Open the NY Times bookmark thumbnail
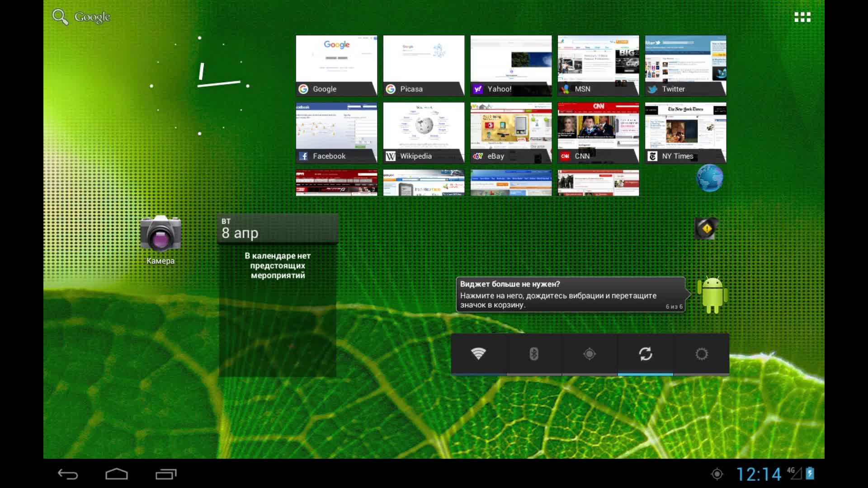Viewport: 868px width, 488px height. coord(685,133)
